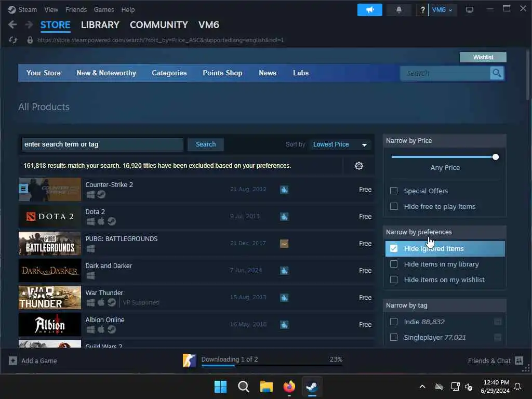Click the Albion Online review icon
532x399 pixels.
pos(284,325)
